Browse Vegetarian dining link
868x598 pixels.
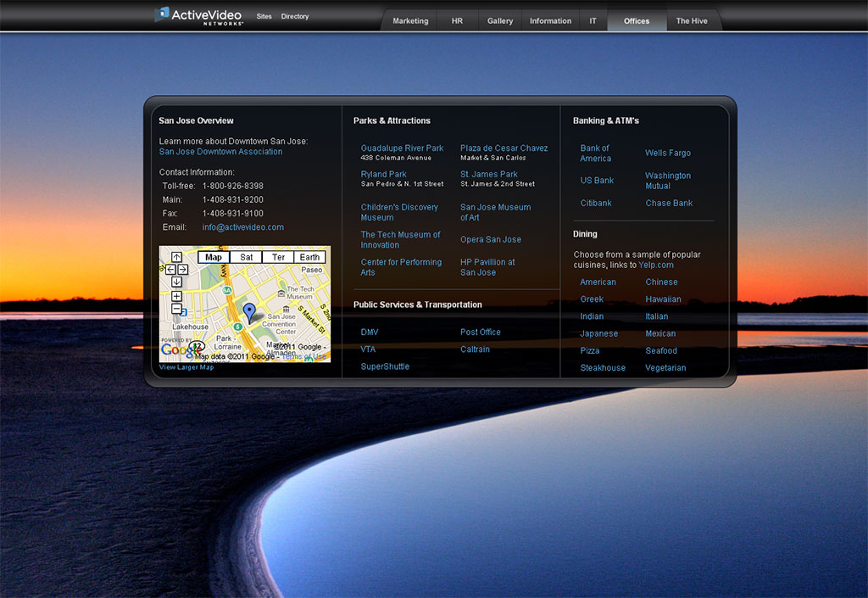(665, 367)
